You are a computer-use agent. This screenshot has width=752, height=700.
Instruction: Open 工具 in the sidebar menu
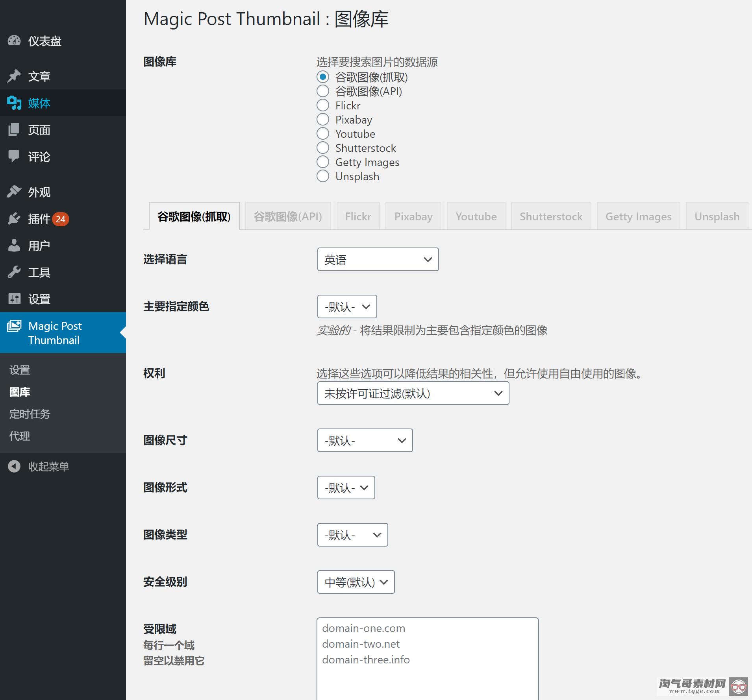click(x=63, y=272)
